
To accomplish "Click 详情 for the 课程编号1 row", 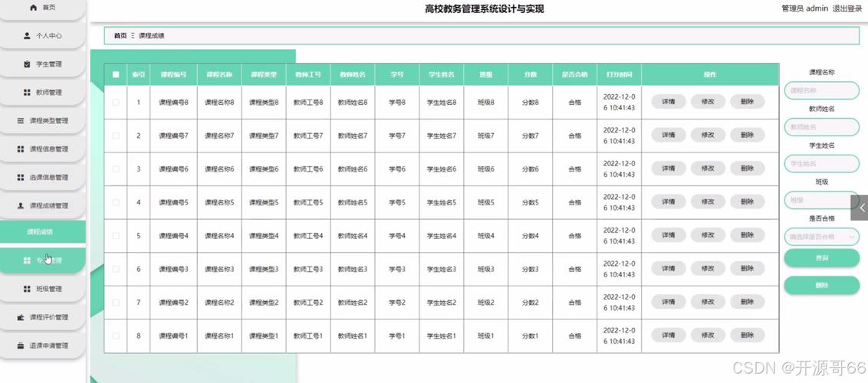I will coord(668,335).
